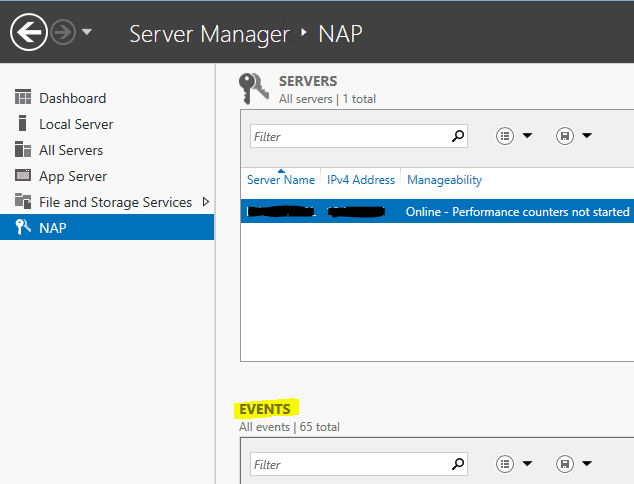Open Servers saved queries dropdown
Image resolution: width=634 pixels, height=484 pixels.
coord(574,136)
